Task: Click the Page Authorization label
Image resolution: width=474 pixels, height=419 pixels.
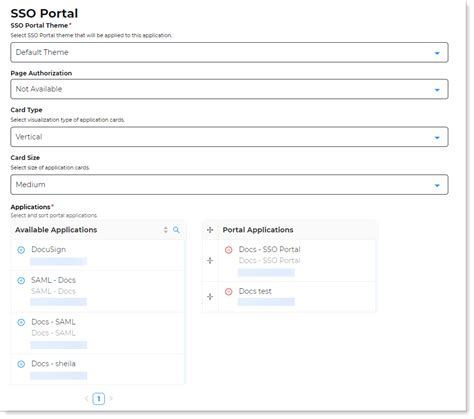Action: pos(41,73)
